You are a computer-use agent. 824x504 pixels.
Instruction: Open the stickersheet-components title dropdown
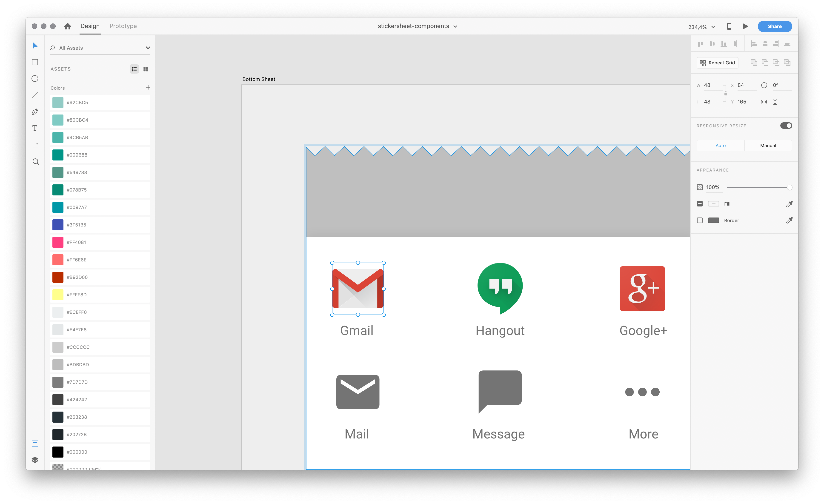click(455, 26)
